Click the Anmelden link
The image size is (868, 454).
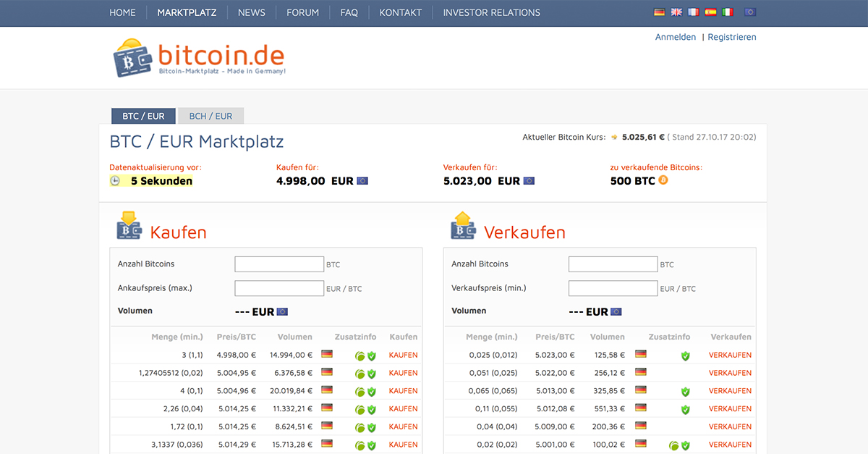click(676, 37)
